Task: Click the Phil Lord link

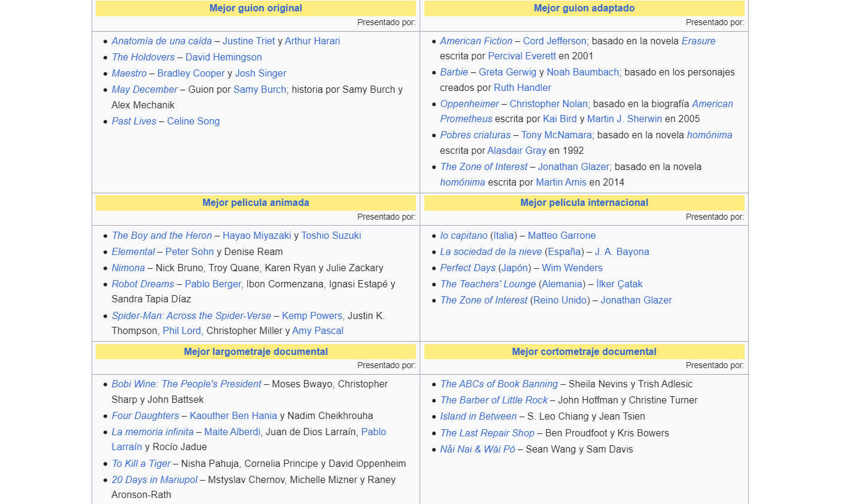Action: 182,331
